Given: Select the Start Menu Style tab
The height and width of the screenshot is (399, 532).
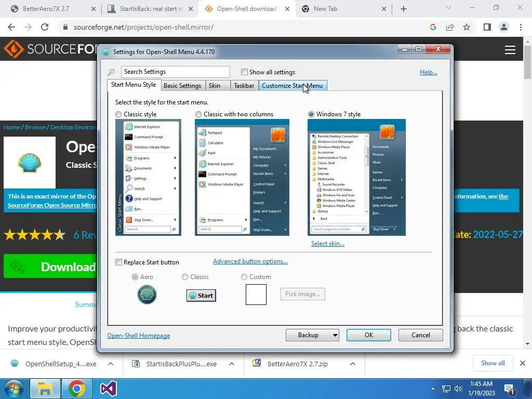Looking at the screenshot, I should click(x=134, y=85).
